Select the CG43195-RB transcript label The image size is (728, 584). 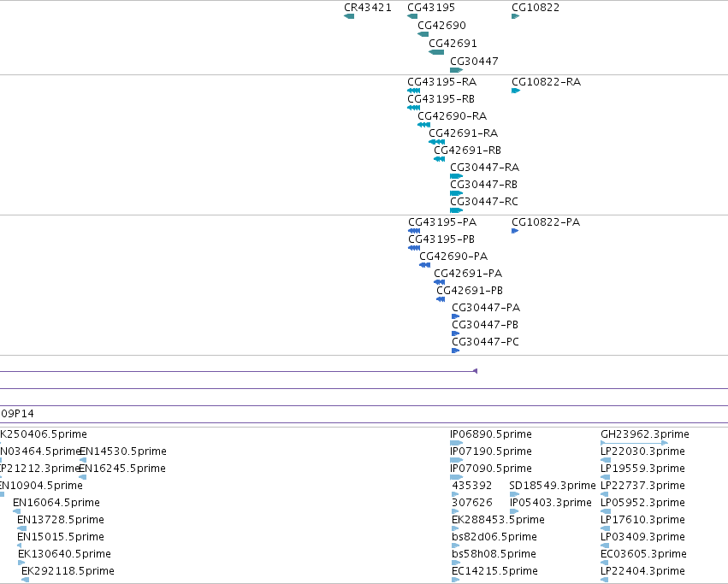[x=441, y=99]
